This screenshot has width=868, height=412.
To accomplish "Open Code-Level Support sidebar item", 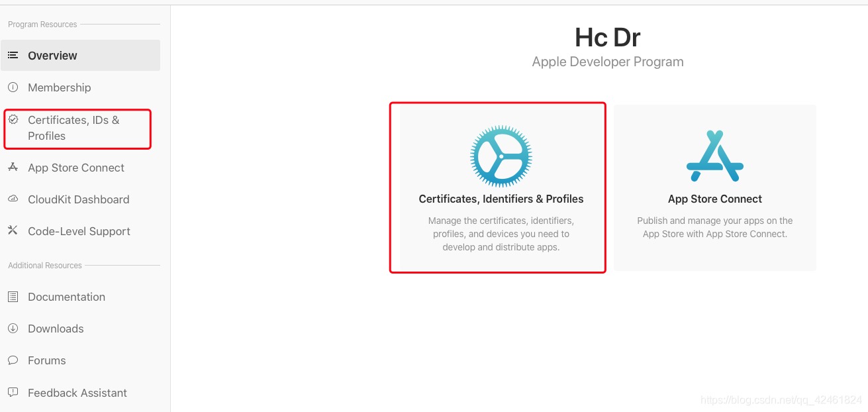I will click(x=80, y=231).
